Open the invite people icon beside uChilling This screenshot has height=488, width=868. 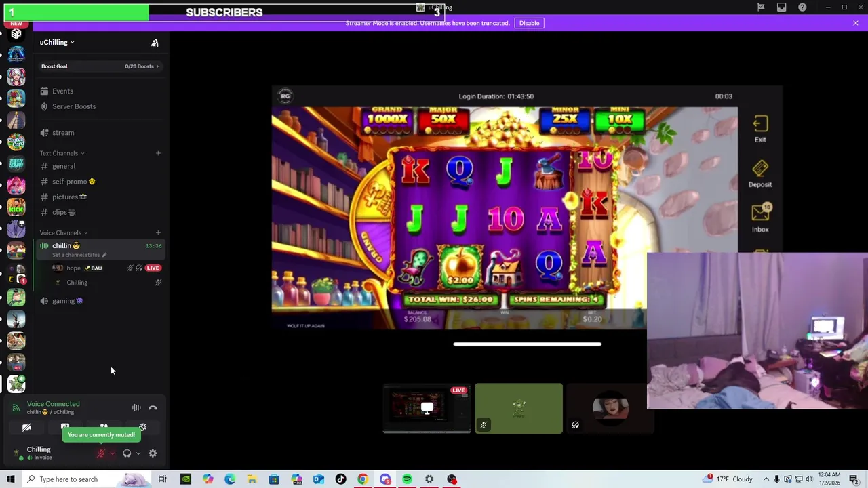[x=155, y=43]
